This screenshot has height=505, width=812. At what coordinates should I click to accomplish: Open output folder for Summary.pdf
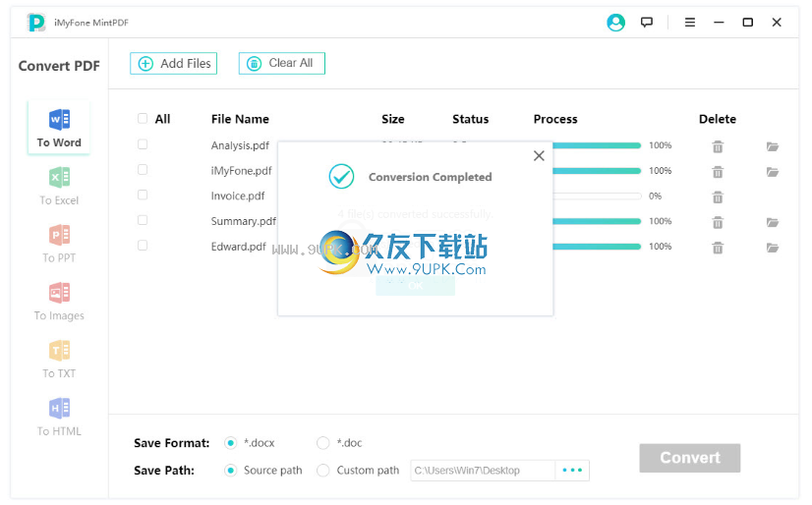[x=773, y=222]
